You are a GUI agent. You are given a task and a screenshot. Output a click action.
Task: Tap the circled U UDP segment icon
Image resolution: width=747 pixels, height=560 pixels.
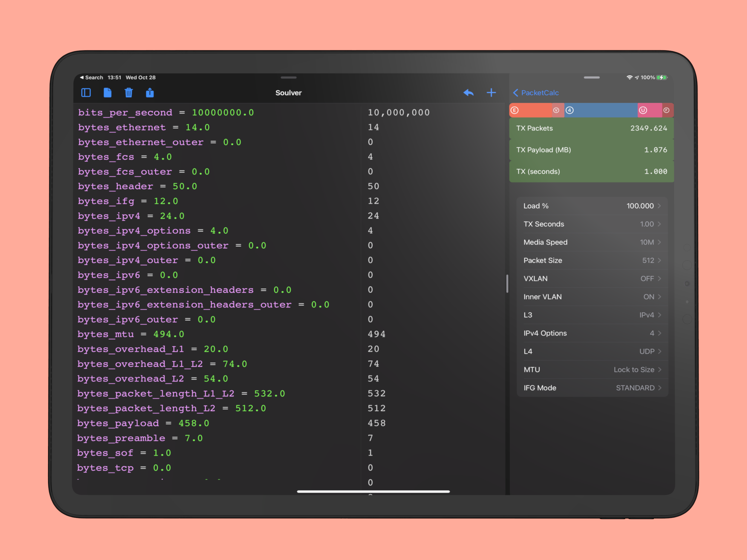(x=643, y=111)
